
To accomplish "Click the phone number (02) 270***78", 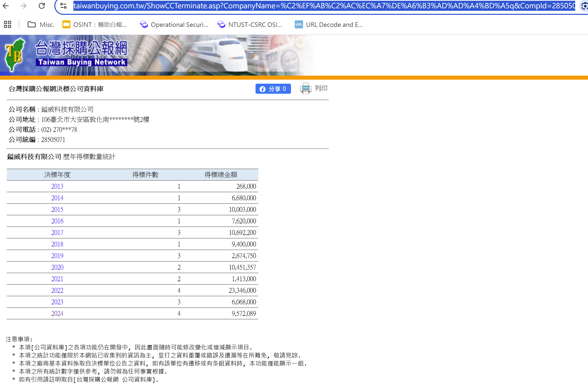I will (59, 130).
